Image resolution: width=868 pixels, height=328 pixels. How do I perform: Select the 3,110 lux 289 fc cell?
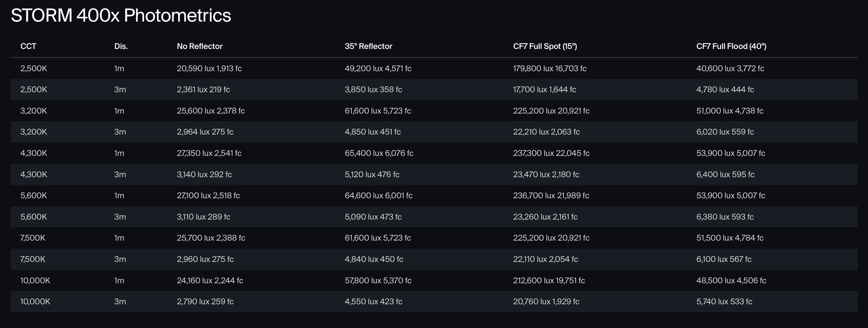tap(203, 217)
